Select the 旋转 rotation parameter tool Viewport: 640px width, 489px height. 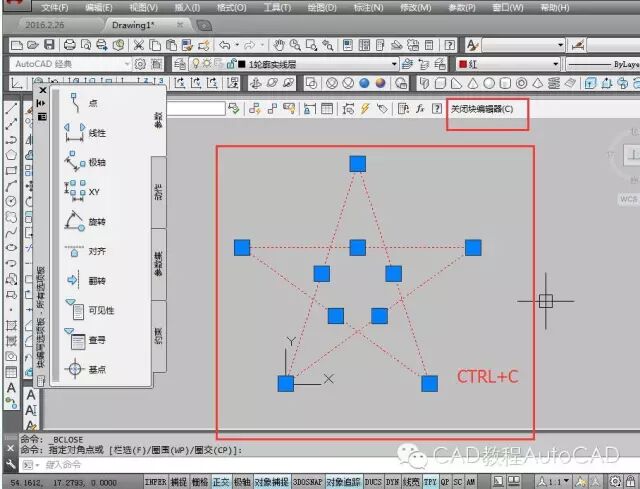click(x=85, y=222)
